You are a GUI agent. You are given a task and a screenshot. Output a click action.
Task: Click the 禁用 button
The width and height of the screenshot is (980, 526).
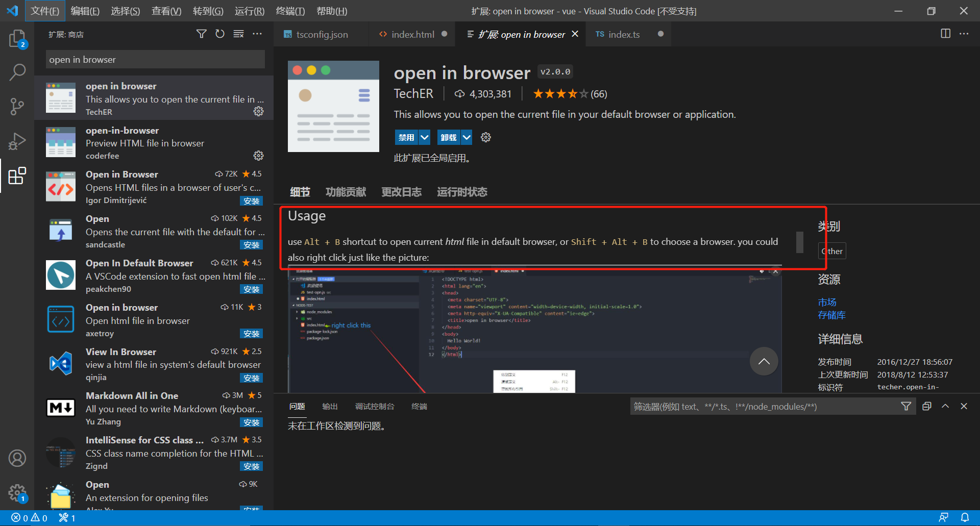click(x=406, y=137)
